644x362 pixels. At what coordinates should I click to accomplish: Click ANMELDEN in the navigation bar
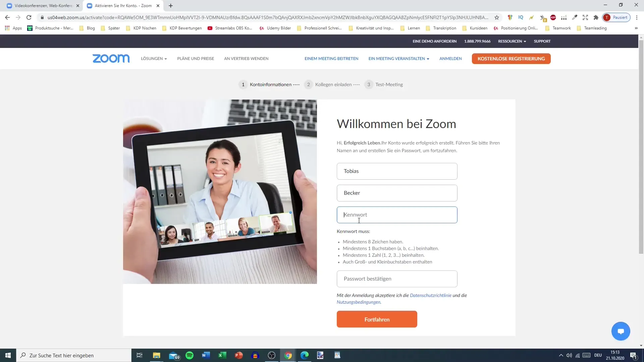[450, 58]
